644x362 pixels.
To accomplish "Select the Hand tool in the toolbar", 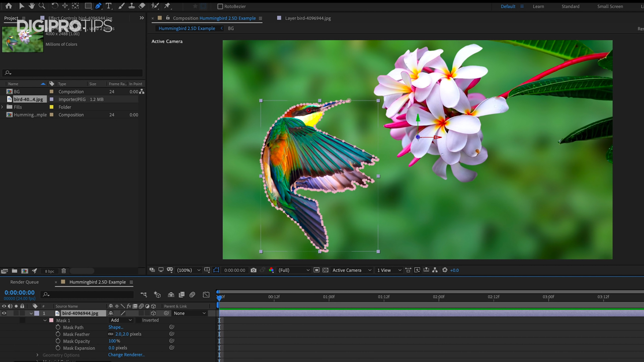I will tap(32, 6).
